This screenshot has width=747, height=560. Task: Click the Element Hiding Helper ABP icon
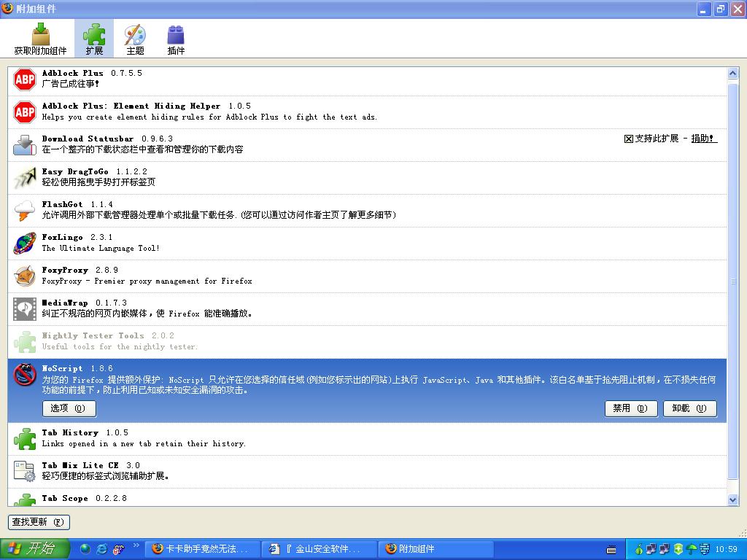click(24, 112)
